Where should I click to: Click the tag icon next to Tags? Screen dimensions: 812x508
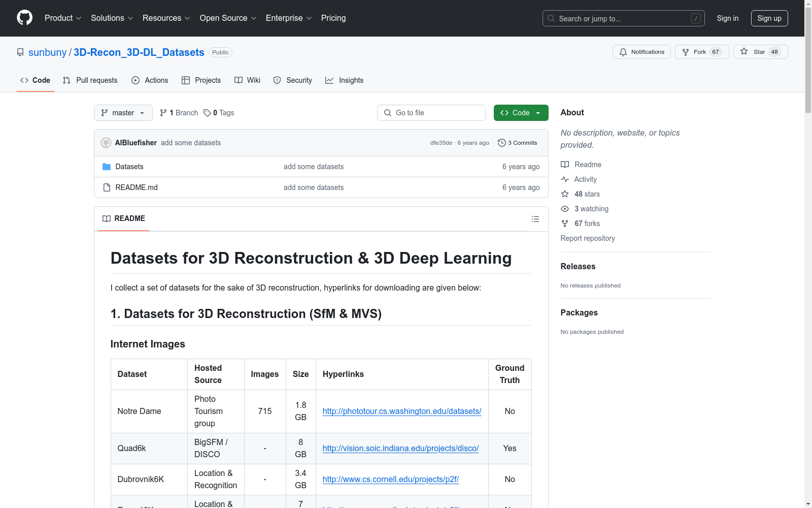[207, 113]
